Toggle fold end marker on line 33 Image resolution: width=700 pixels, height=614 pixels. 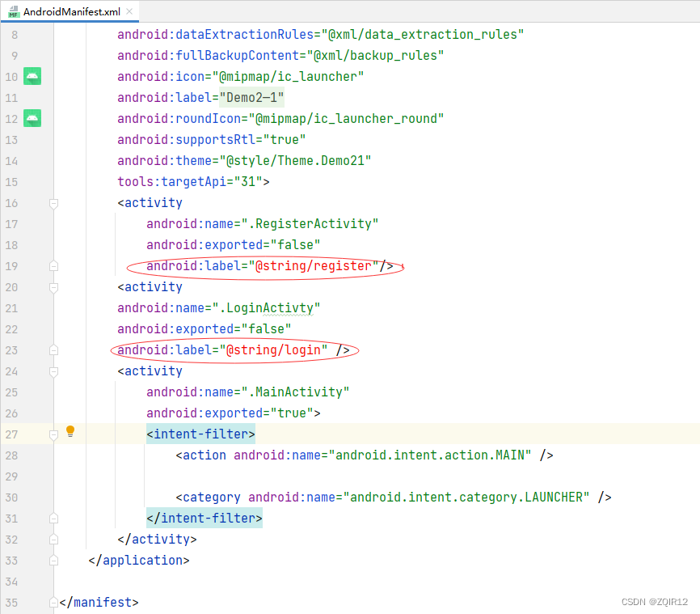(53, 561)
